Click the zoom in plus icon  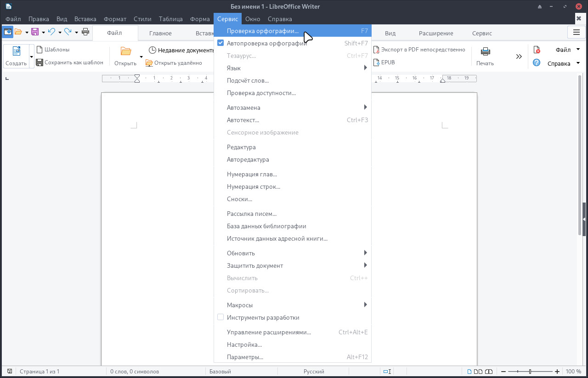(557, 372)
